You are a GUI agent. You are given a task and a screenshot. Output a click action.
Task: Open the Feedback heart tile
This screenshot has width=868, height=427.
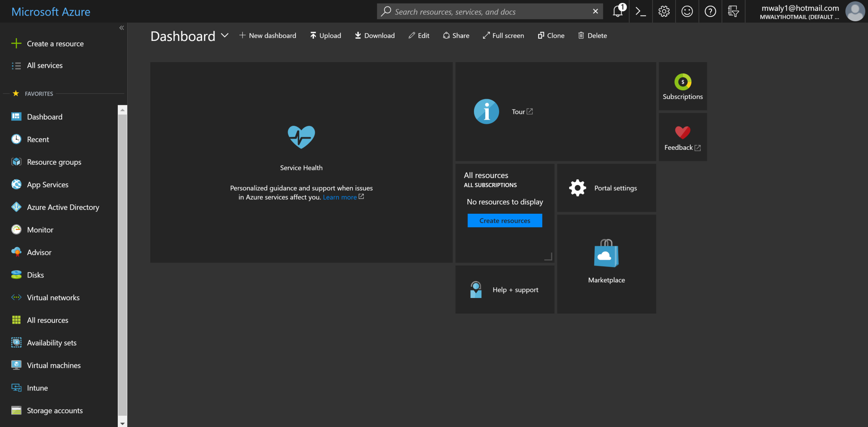point(682,137)
